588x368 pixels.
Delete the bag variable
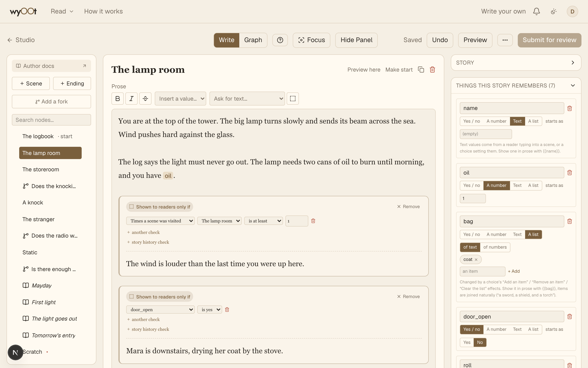click(x=570, y=221)
